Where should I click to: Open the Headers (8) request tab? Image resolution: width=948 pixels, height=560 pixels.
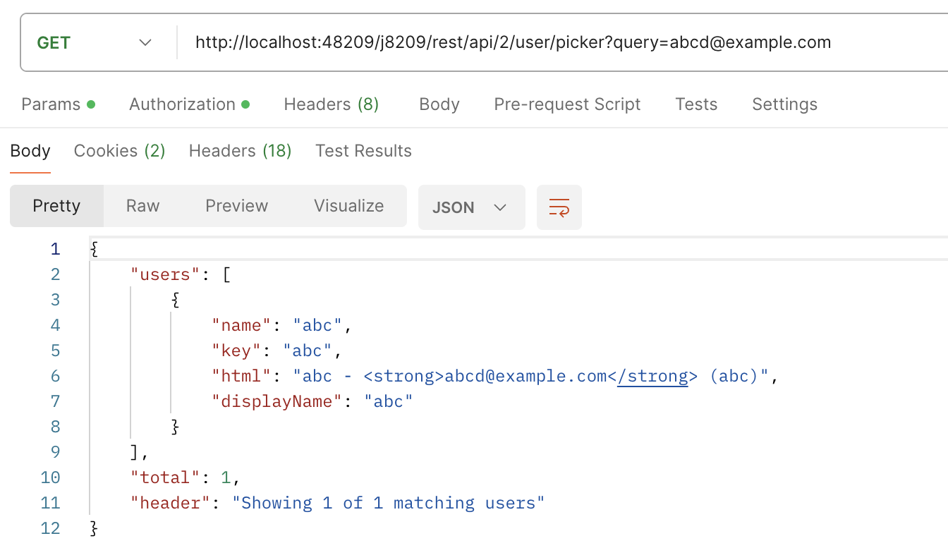click(x=331, y=104)
